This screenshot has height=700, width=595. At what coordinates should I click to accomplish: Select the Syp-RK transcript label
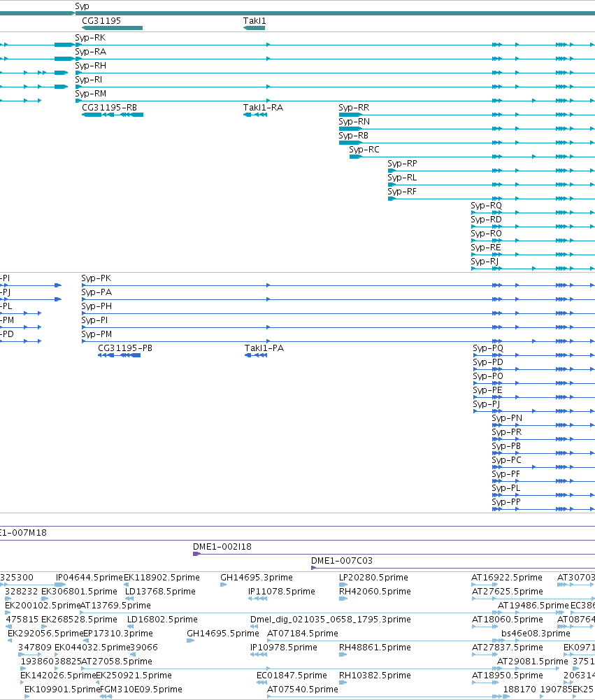pos(90,38)
